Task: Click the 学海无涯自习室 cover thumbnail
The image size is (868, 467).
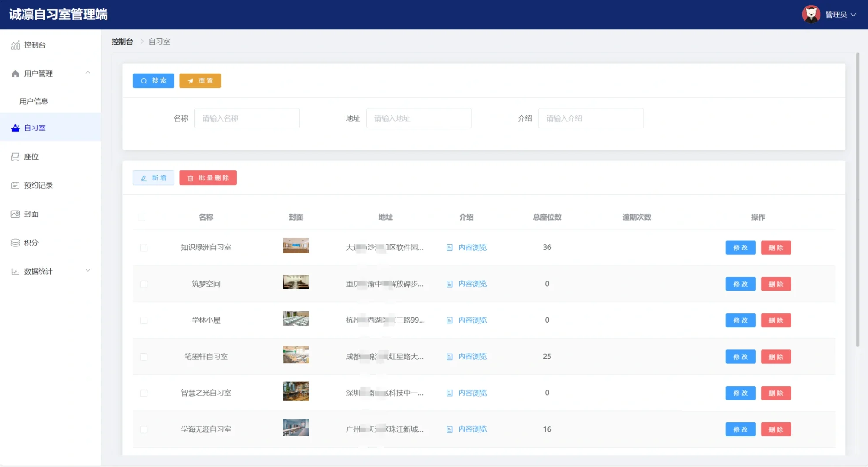Action: click(296, 427)
